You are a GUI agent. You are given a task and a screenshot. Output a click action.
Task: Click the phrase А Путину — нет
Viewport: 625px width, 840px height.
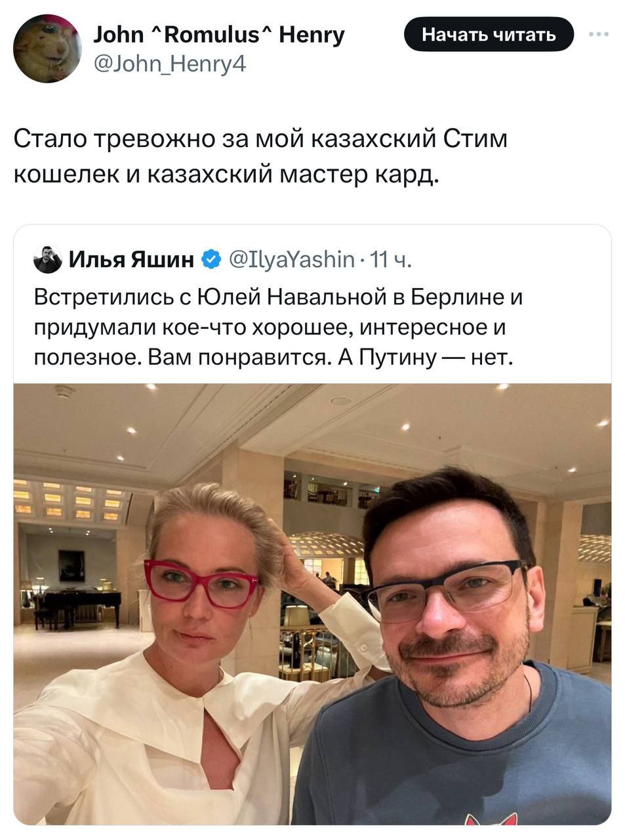click(424, 358)
